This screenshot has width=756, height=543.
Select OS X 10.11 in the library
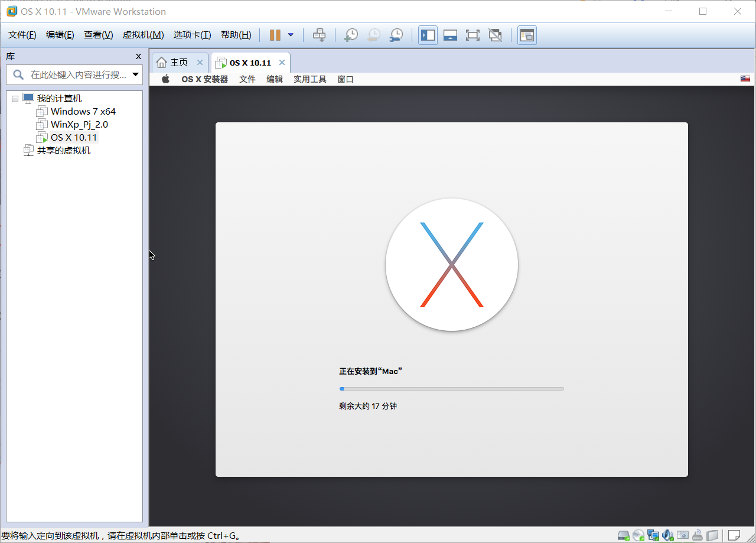[73, 137]
